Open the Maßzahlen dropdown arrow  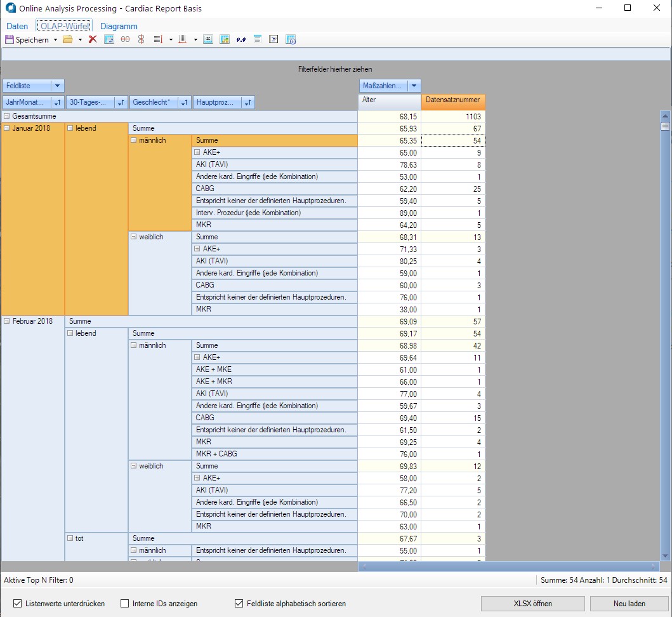point(414,86)
